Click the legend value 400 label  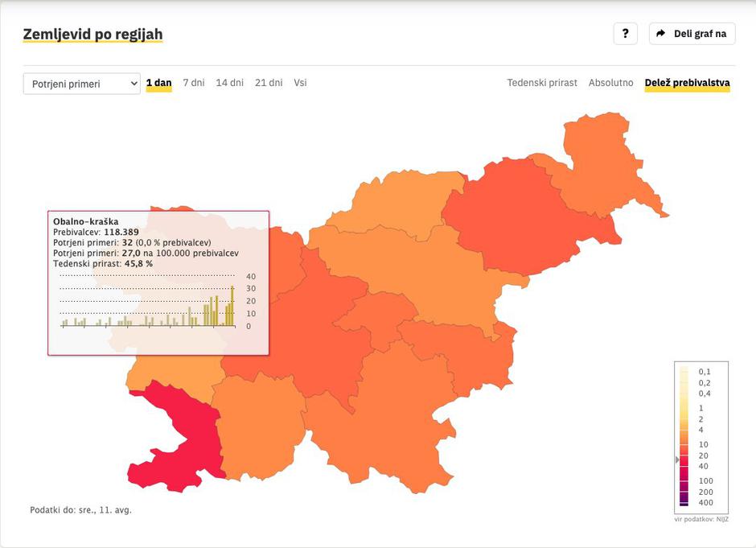(705, 503)
